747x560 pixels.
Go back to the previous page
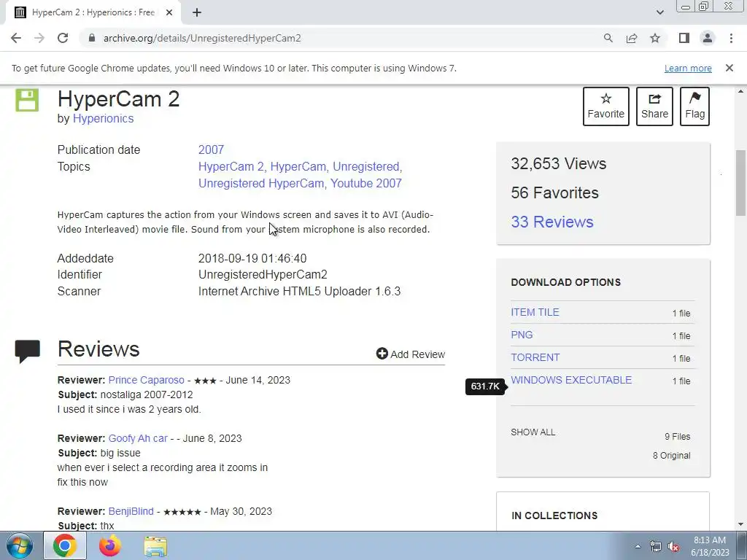(x=16, y=38)
